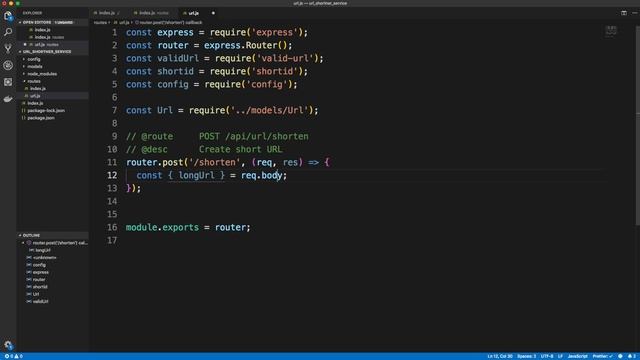Open index.js in routes folder tree
Screen dimensions: 640x360
38,89
